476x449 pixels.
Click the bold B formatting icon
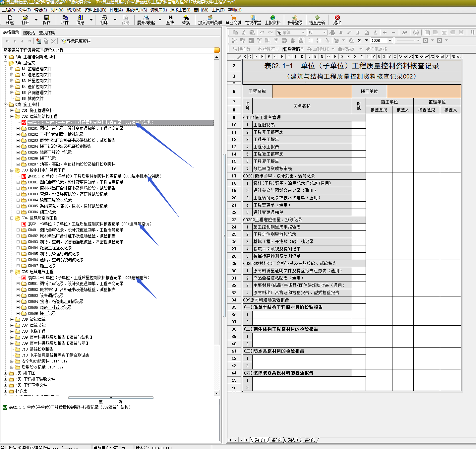tap(341, 32)
